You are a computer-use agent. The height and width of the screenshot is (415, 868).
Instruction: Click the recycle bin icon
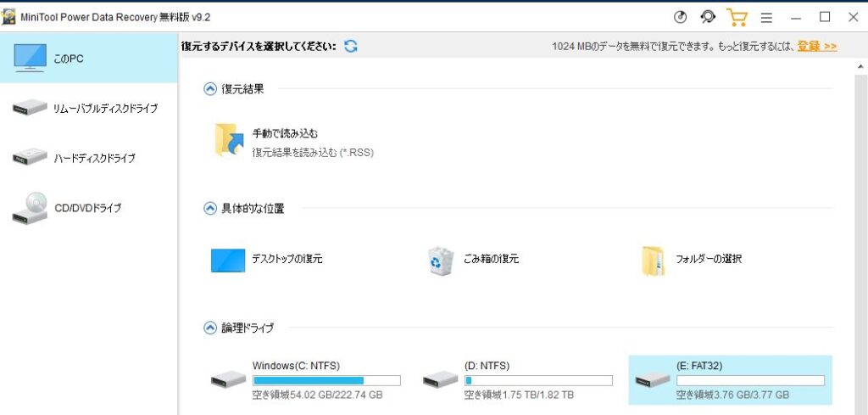(x=441, y=261)
